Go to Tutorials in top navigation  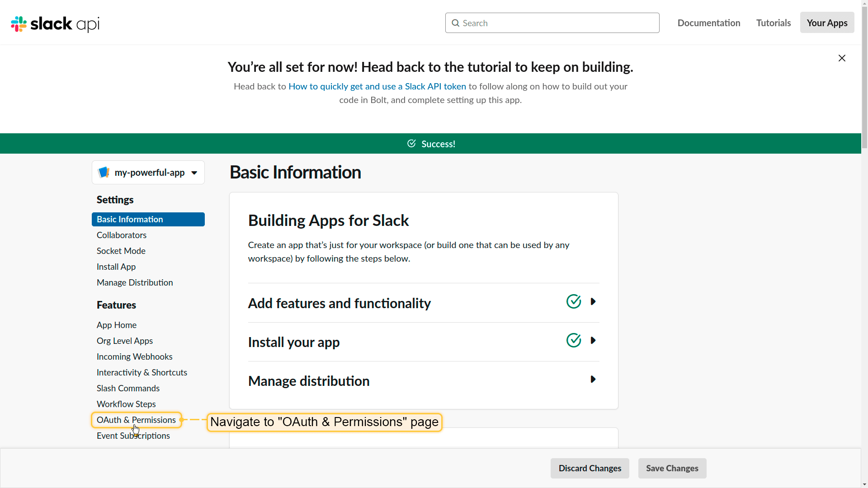pos(773,23)
